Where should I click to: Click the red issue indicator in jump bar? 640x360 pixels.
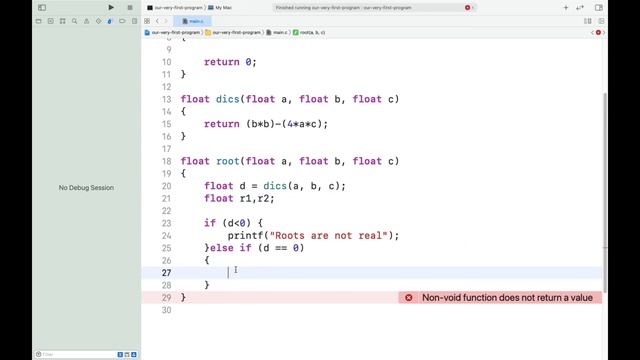pos(598,32)
